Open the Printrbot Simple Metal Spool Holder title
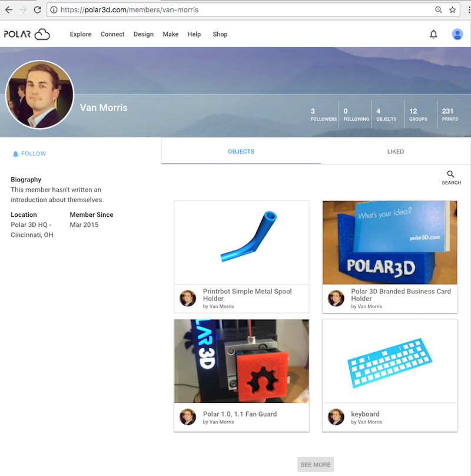 coord(247,295)
